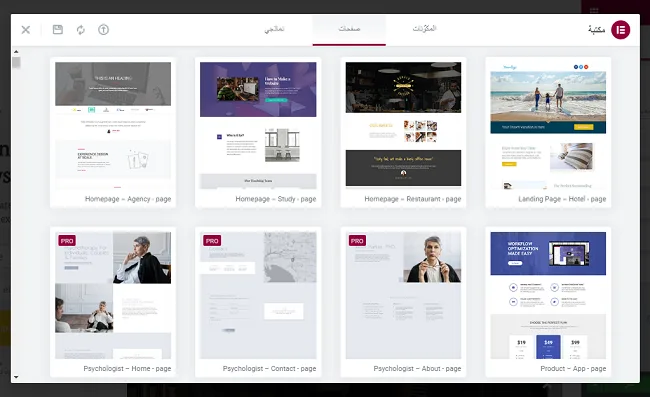Viewport: 650px width, 397px height.
Task: Click the import template upload icon
Action: tap(103, 30)
